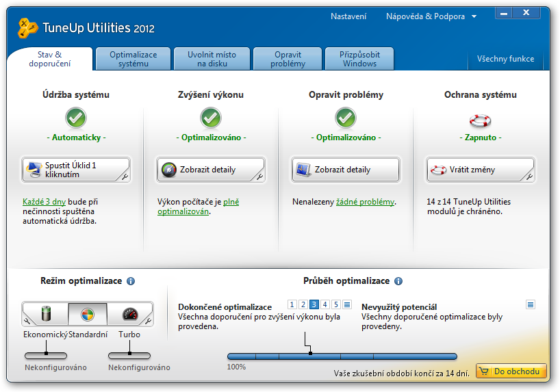Select optimization step 1
The image size is (560, 392).
tap(292, 304)
